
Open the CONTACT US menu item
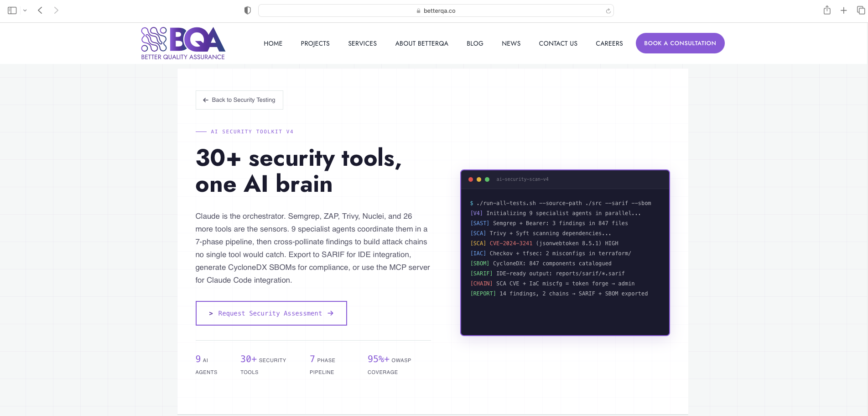(x=558, y=43)
